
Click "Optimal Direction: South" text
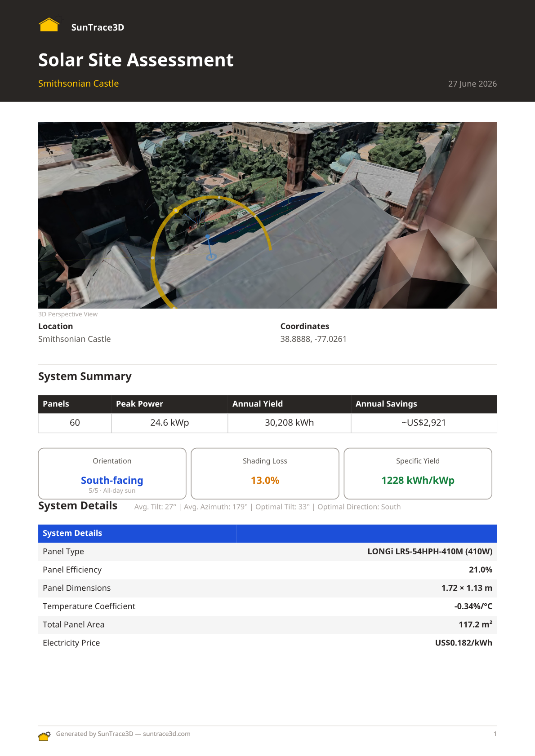(x=359, y=507)
